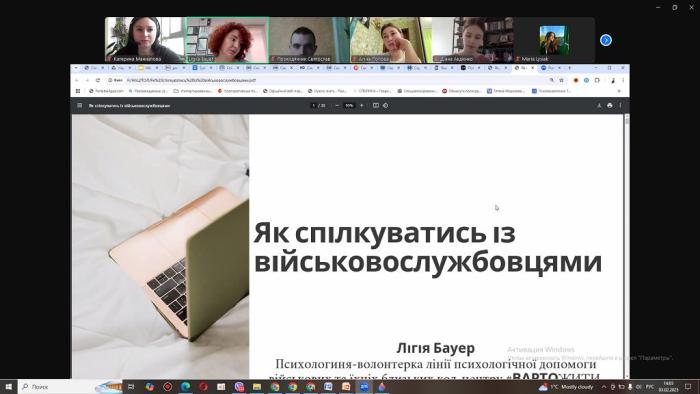
Task: Reload the browser page
Action: click(98, 80)
